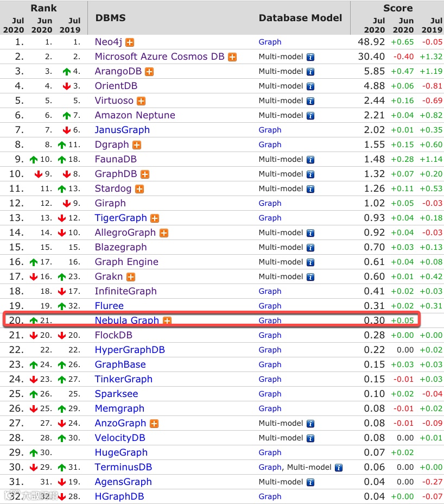Open the Blazegraph link
Viewport: 444px width, 504px height.
(121, 247)
